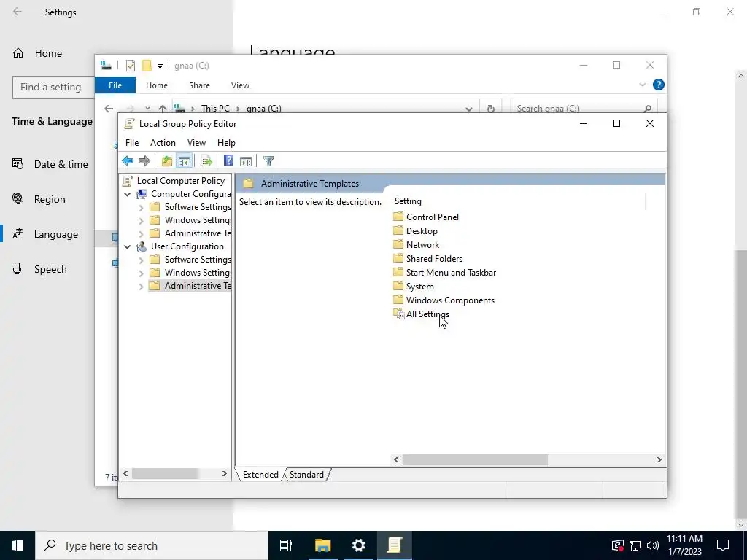
Task: Open the Start menu
Action: pos(18,545)
